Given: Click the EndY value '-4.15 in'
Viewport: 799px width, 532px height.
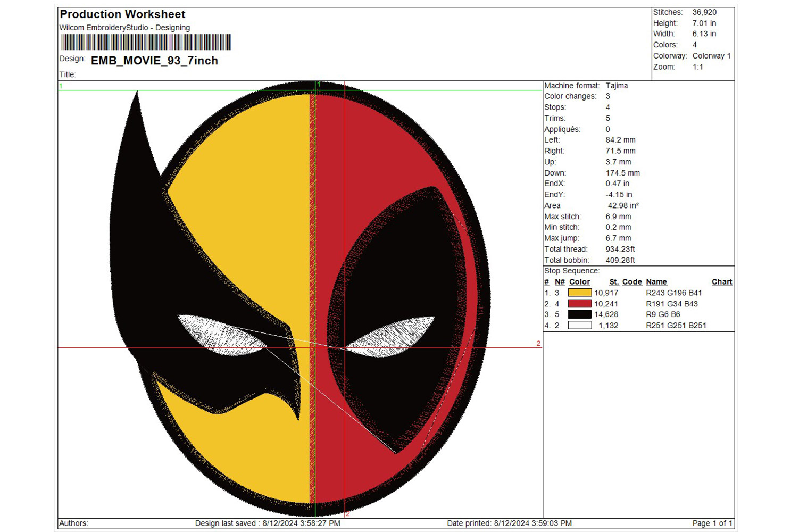Looking at the screenshot, I should tap(619, 195).
